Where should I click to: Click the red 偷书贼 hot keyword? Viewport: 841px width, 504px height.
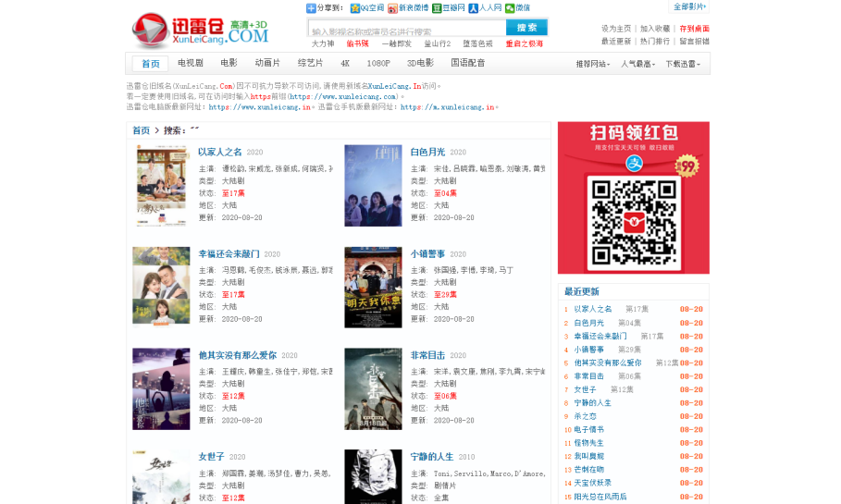click(x=358, y=44)
